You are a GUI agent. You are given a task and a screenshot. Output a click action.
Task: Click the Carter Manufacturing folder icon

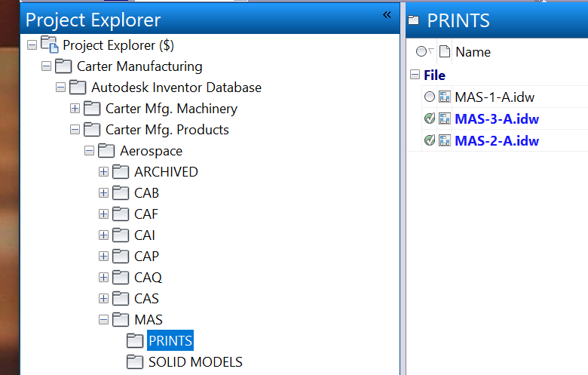pyautogui.click(x=63, y=66)
